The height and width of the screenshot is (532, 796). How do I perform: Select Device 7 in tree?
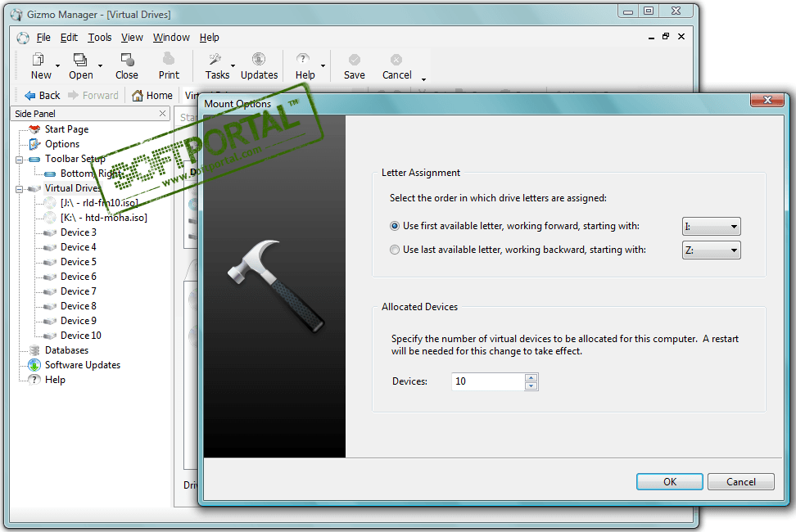78,291
